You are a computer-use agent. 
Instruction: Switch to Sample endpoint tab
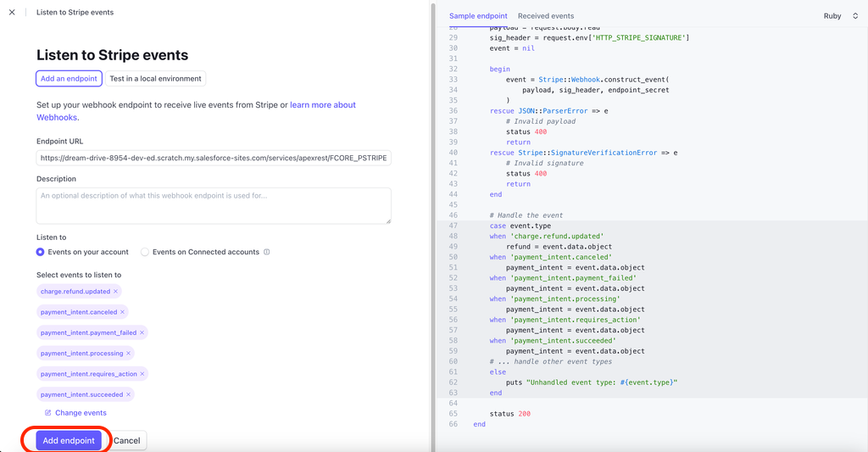pyautogui.click(x=478, y=16)
